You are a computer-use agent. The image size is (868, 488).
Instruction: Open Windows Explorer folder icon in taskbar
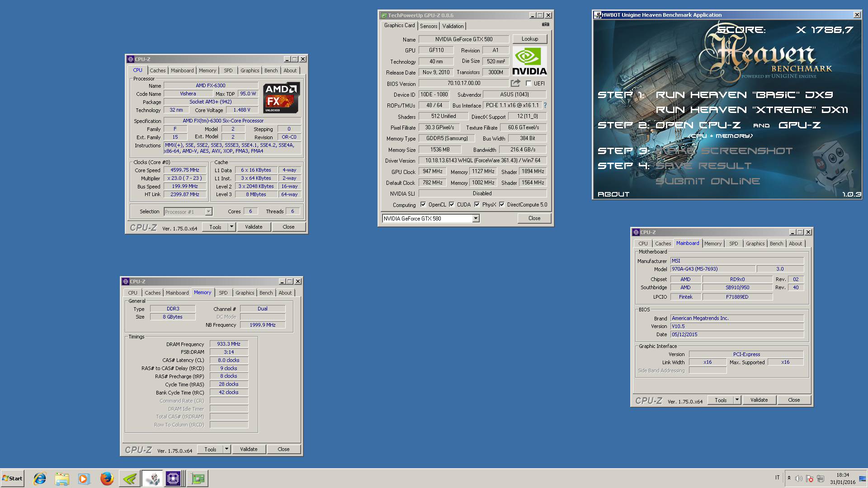click(62, 479)
